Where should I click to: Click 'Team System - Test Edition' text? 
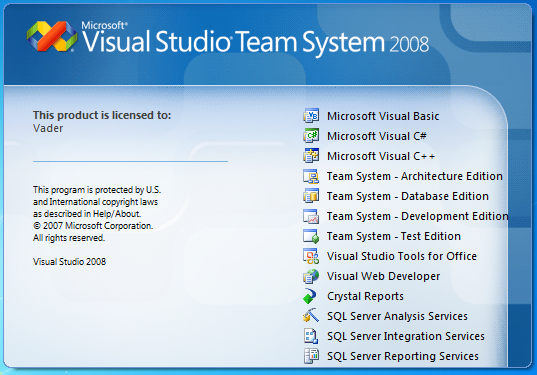[394, 236]
